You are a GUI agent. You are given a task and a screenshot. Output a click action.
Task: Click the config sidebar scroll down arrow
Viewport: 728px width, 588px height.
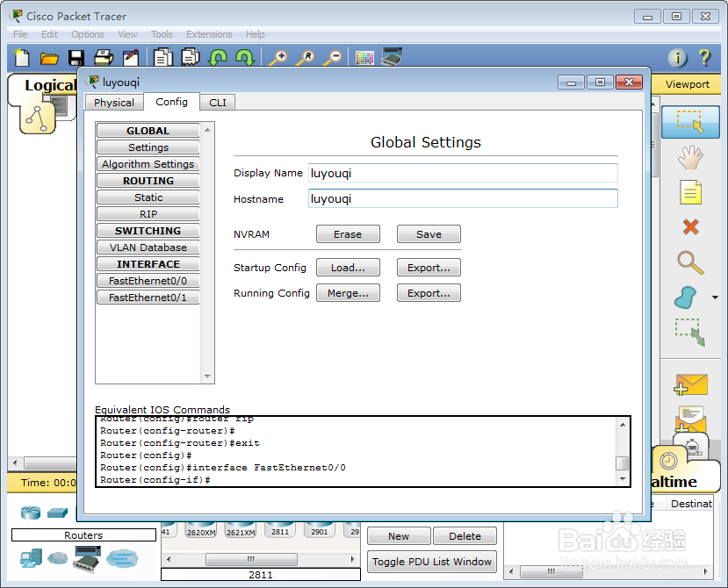(207, 376)
